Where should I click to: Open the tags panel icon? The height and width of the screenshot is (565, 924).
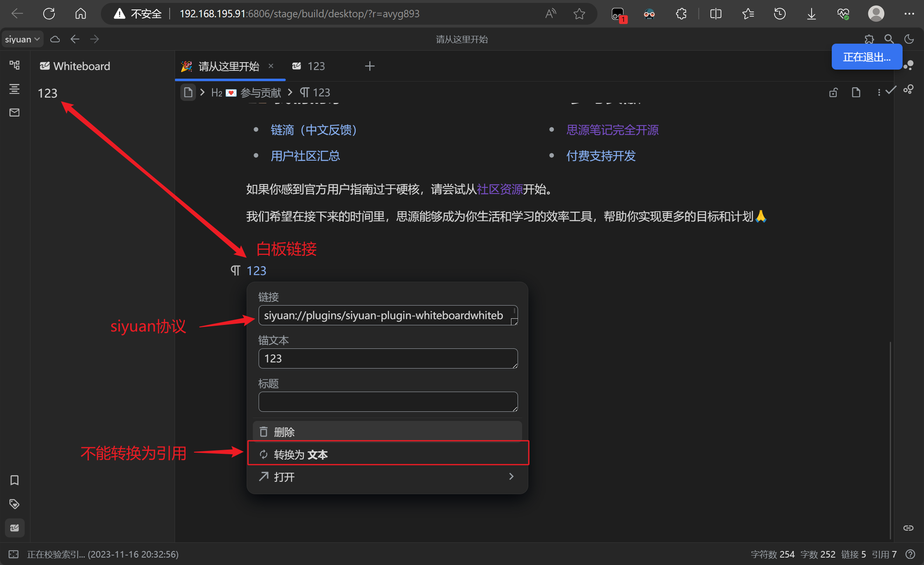click(x=14, y=504)
